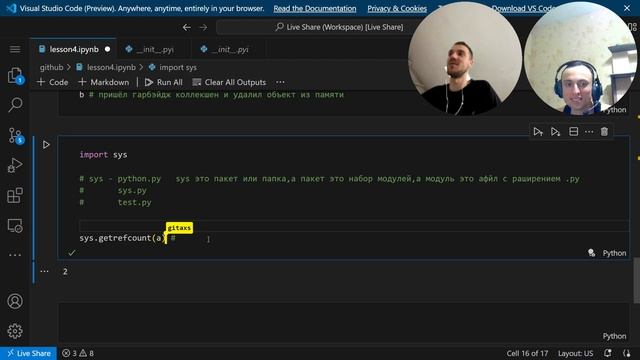Open notifications bell in status bar
Image resolution: width=640 pixels, height=360 pixels.
tap(607, 353)
